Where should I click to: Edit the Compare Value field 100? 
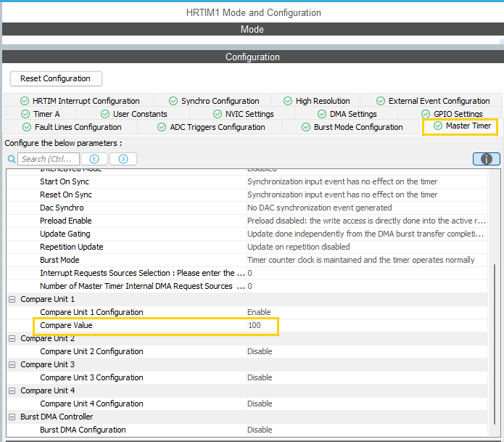coord(367,325)
